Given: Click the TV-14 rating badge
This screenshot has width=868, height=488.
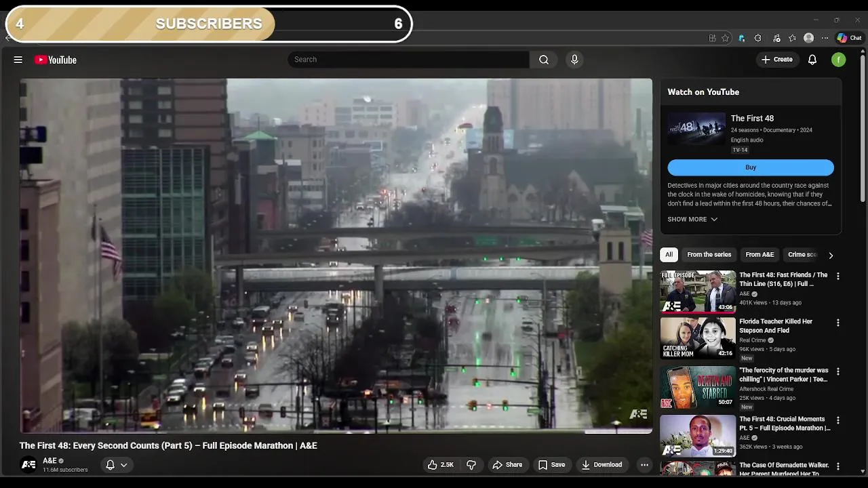Looking at the screenshot, I should coord(740,150).
